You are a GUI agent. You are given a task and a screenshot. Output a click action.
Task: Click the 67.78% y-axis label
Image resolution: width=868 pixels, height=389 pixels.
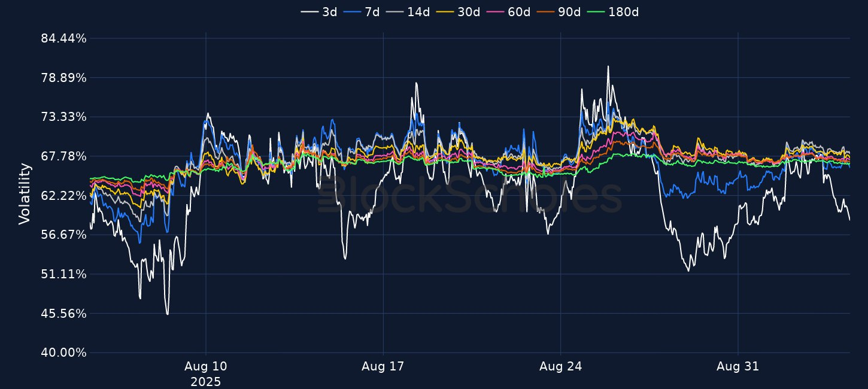[63, 156]
